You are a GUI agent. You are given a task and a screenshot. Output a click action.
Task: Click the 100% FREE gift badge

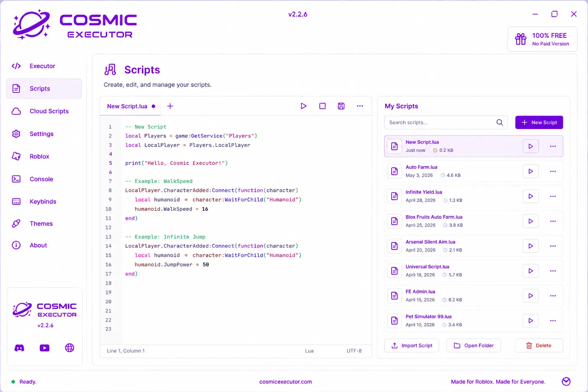pos(542,39)
